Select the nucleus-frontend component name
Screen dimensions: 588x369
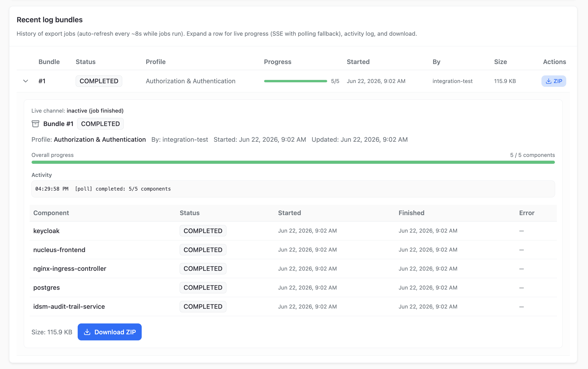(59, 250)
